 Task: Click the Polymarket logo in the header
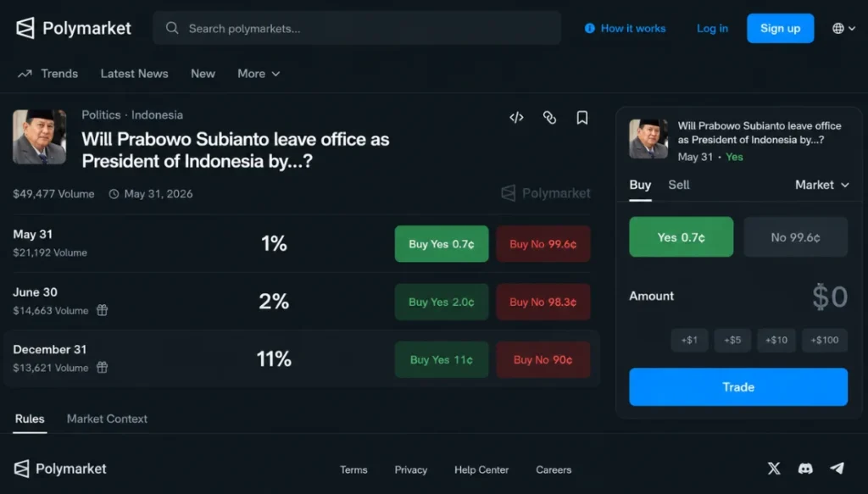73,28
